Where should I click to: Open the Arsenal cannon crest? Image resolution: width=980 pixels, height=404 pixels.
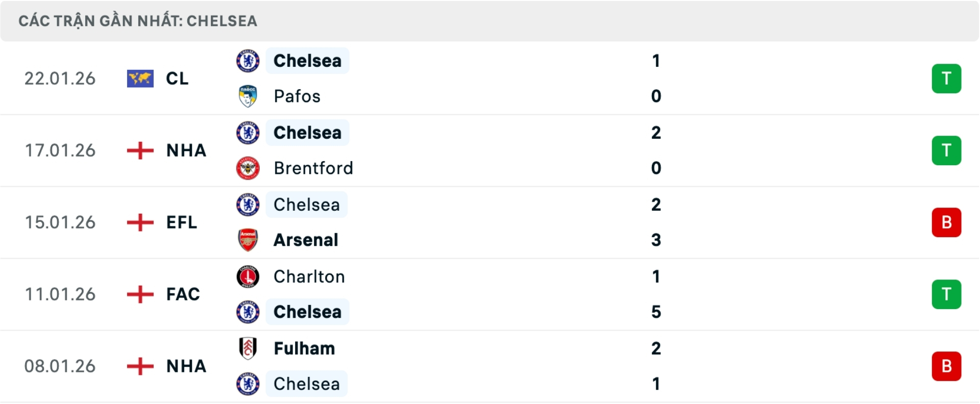pos(248,240)
